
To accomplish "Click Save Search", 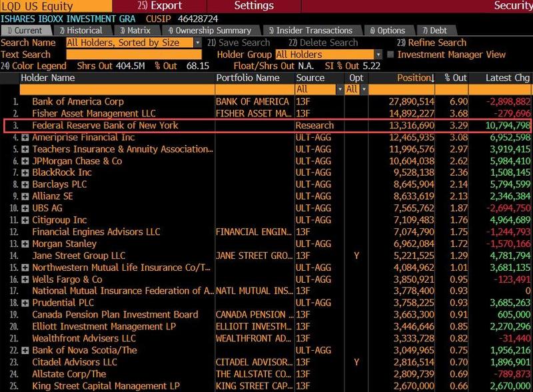I will tap(239, 43).
